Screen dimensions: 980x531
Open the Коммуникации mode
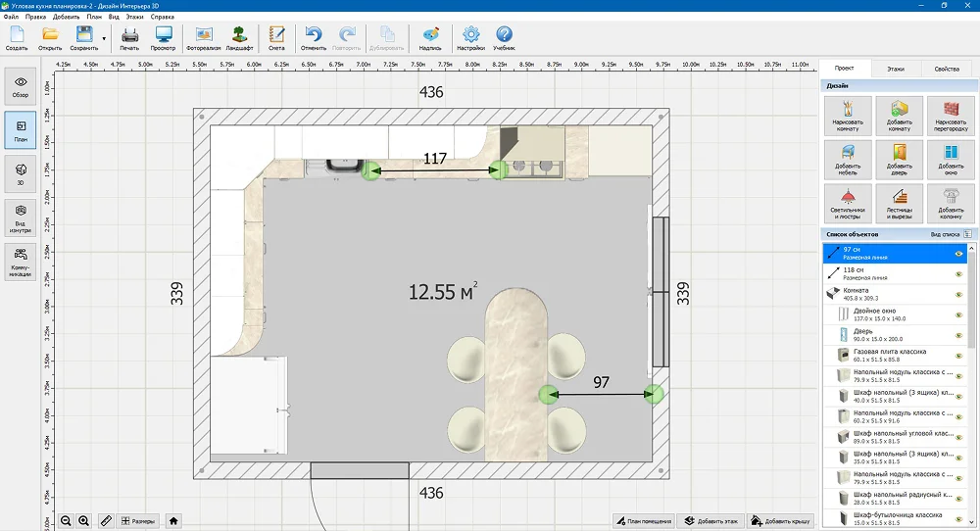(x=21, y=263)
